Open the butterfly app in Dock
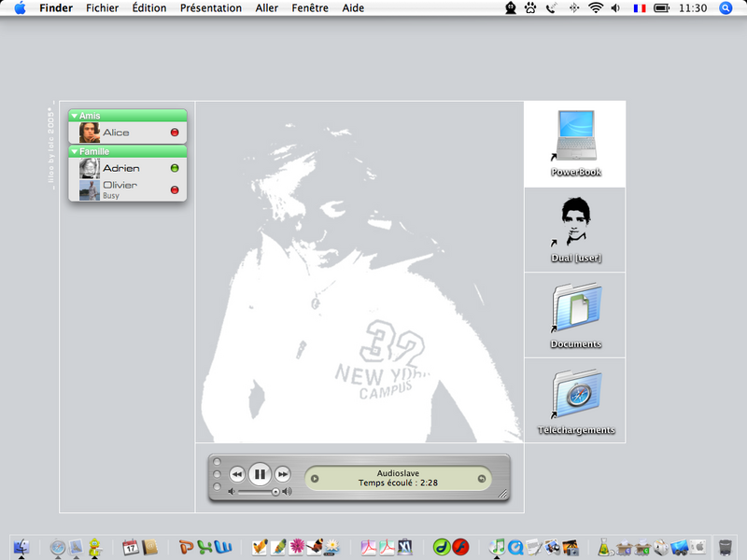 click(315, 547)
